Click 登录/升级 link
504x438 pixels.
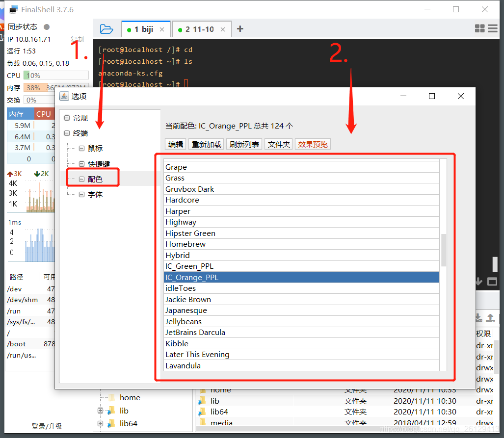(47, 426)
